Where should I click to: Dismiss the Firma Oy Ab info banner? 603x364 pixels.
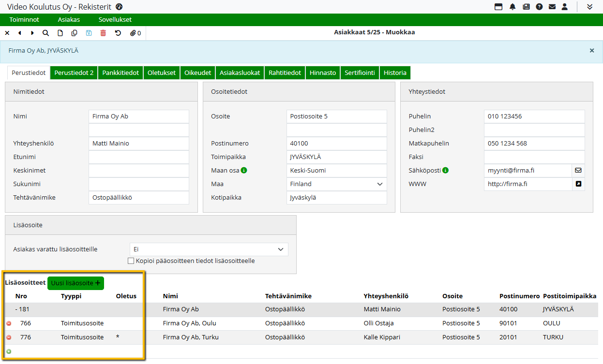[x=591, y=50]
